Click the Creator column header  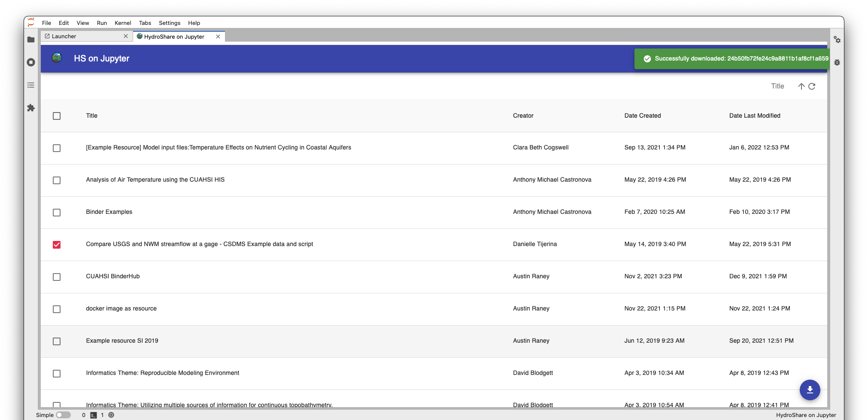coord(523,116)
